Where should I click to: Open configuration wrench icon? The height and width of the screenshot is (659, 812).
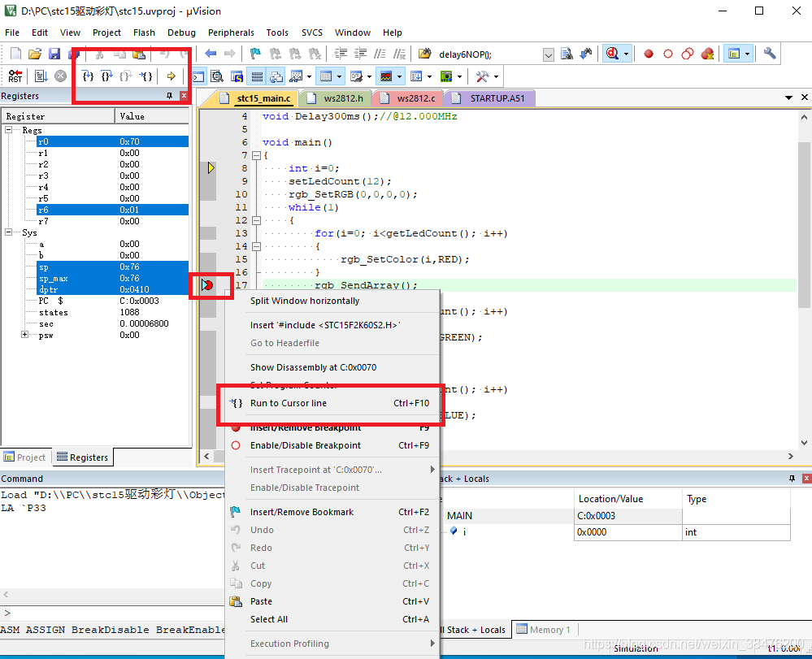click(x=770, y=54)
